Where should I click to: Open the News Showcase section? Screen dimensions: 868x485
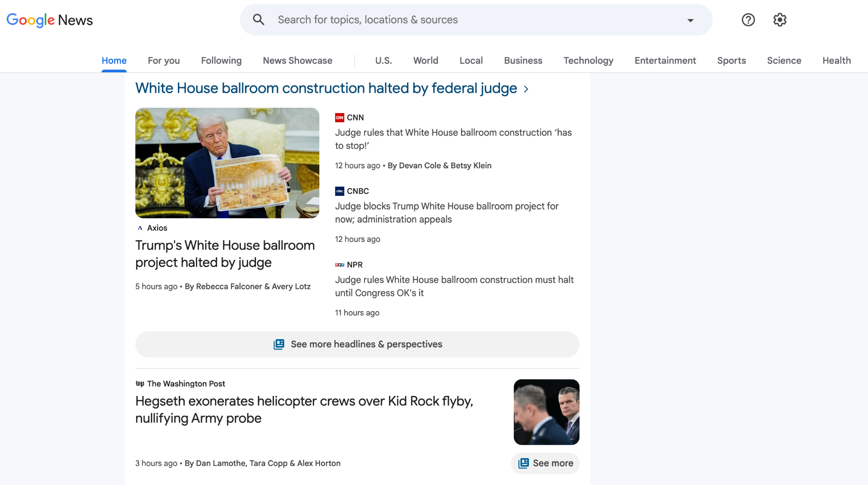coord(297,60)
